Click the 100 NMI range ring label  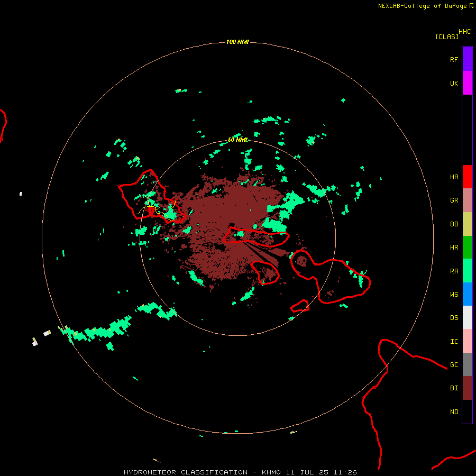(x=237, y=42)
